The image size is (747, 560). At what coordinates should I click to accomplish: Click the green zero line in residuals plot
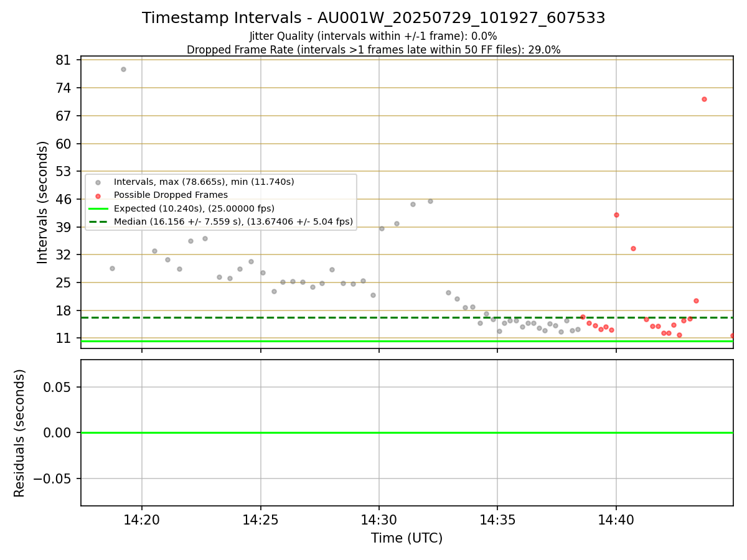(x=406, y=432)
